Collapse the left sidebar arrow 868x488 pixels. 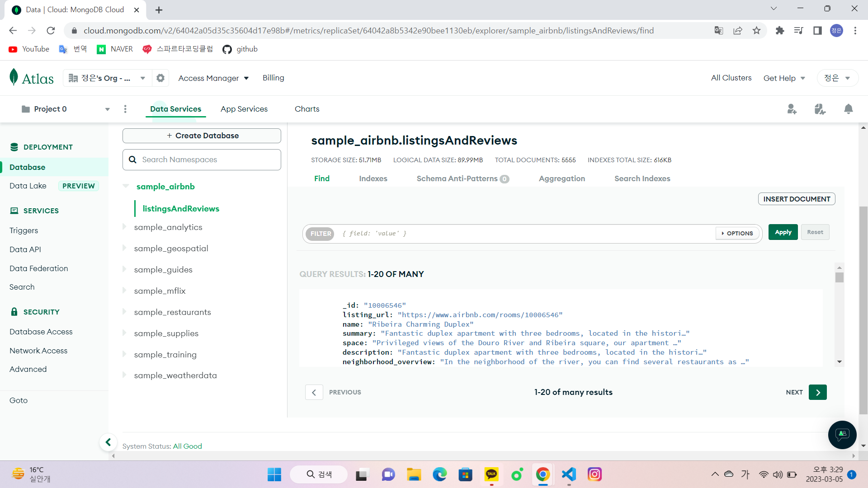click(x=108, y=442)
